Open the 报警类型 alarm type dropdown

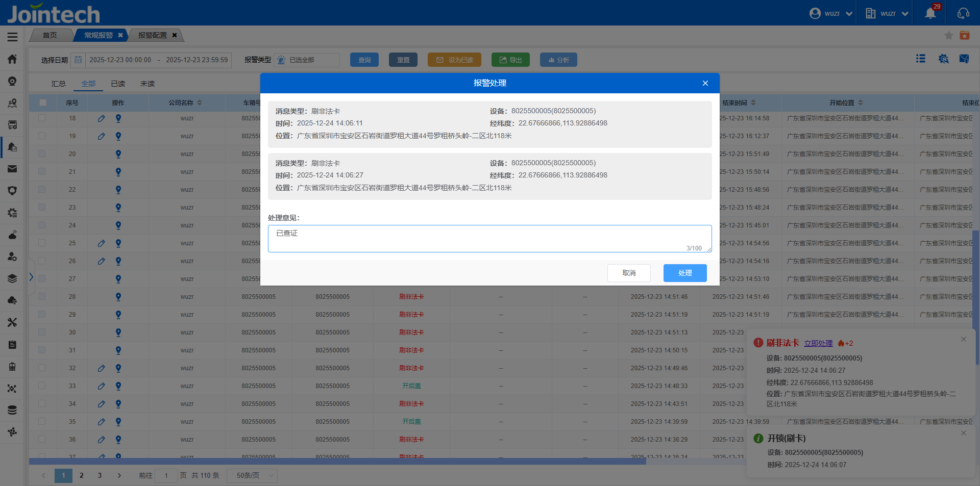click(x=307, y=60)
